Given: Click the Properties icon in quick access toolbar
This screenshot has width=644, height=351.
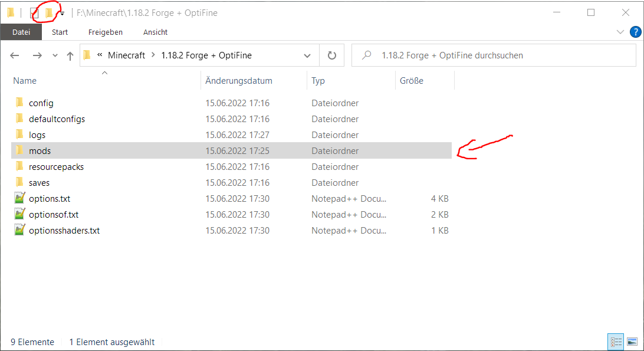Looking at the screenshot, I should (x=34, y=13).
